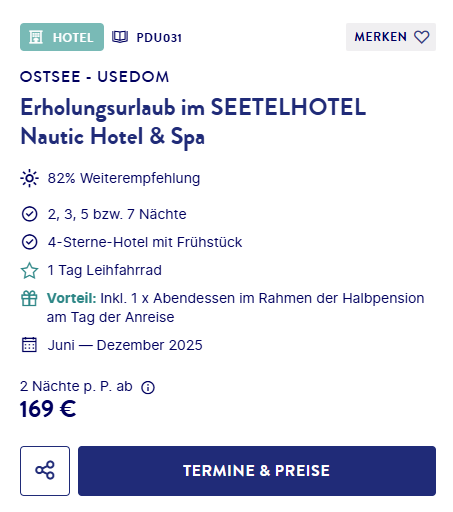Click the gift icon beside Vorteil
This screenshot has height=512, width=453.
tap(29, 298)
